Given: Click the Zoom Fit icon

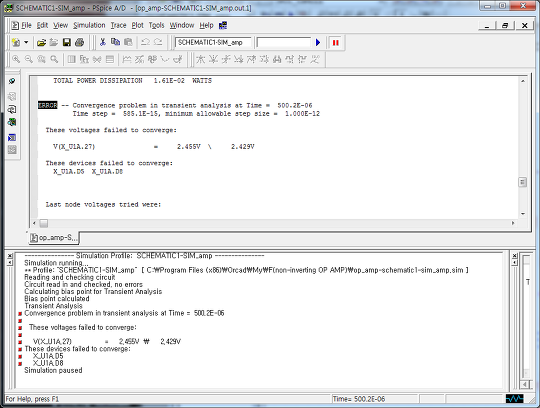Looking at the screenshot, I should [x=54, y=60].
